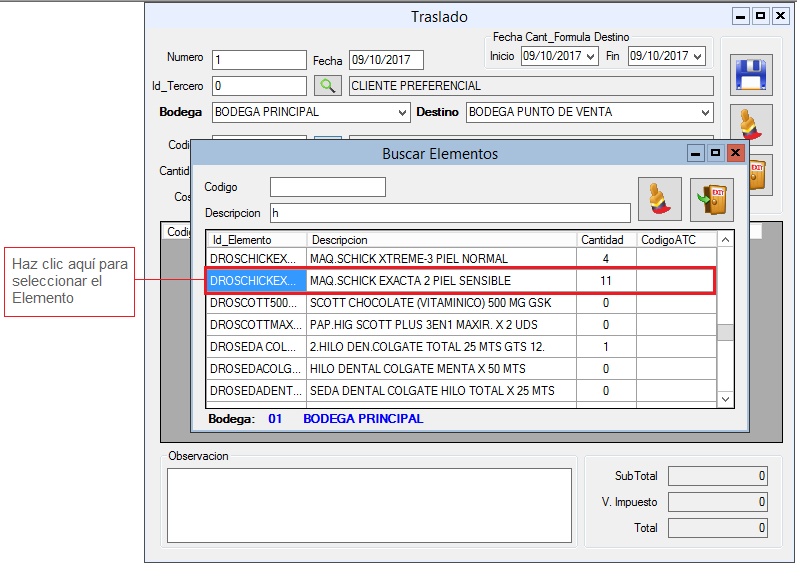Minimize the Buscar Elementos dialog

pyautogui.click(x=696, y=153)
